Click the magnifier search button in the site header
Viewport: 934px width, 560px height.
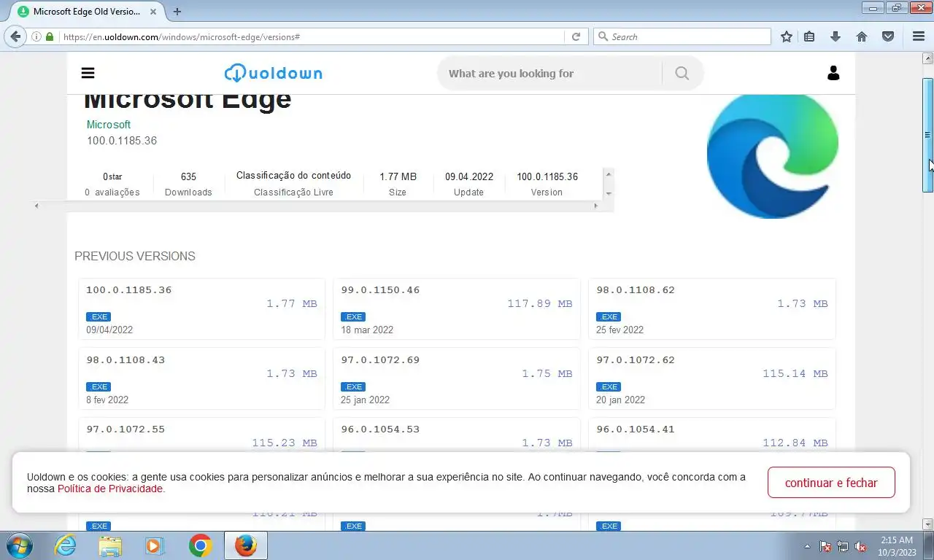point(682,73)
